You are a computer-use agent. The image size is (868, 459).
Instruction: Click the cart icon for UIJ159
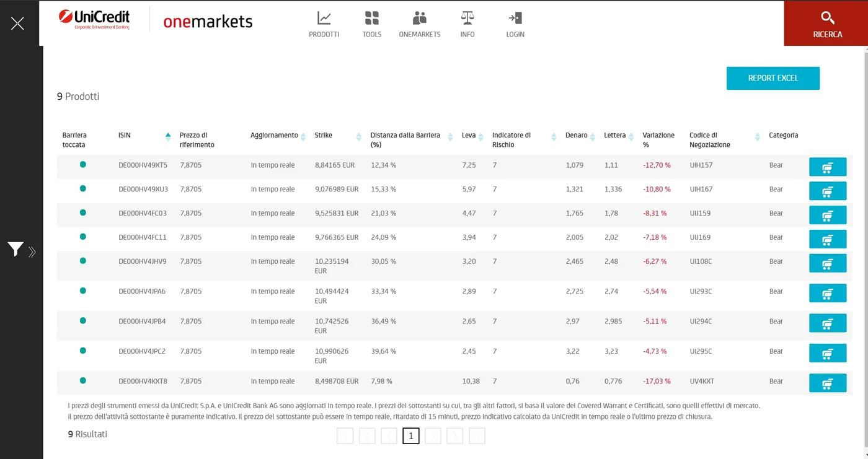828,215
